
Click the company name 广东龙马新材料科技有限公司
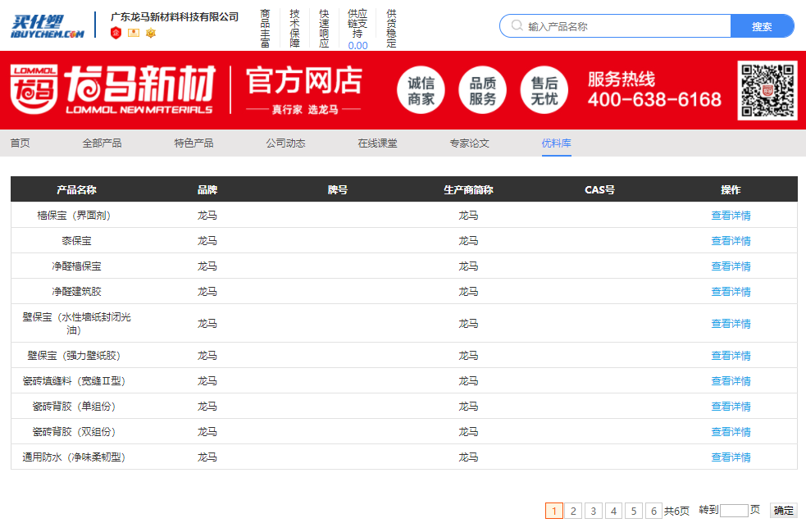[x=175, y=17]
